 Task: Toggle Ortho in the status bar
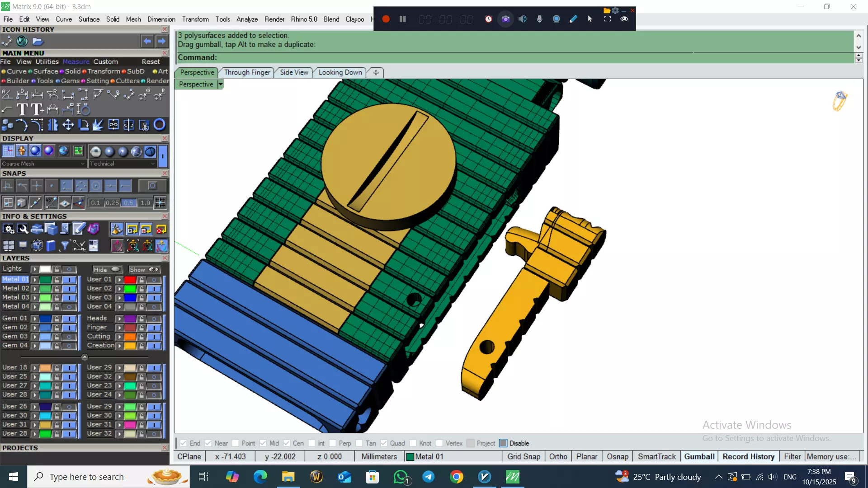point(558,456)
